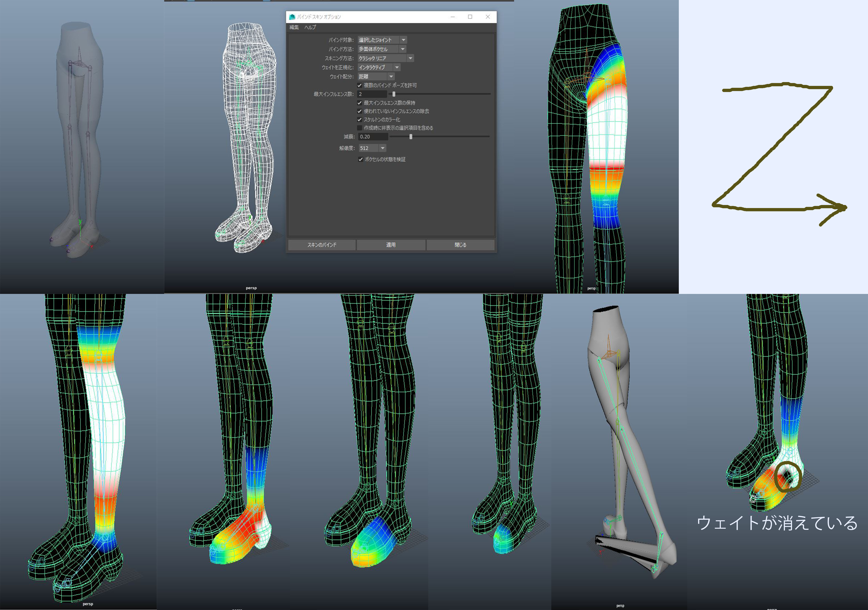This screenshot has height=610, width=868.
Task: Uncheck 最大インフルエンス数の保持 checkbox
Action: tap(359, 103)
